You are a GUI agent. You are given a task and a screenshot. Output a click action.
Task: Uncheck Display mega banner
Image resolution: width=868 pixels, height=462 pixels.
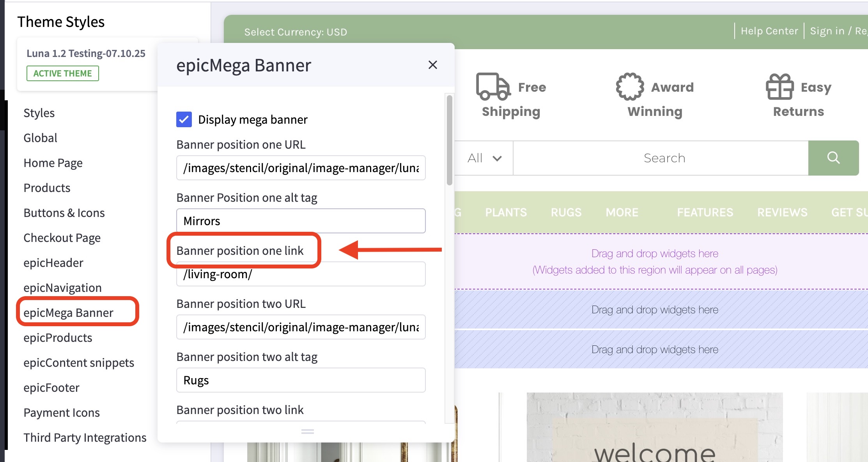(184, 120)
